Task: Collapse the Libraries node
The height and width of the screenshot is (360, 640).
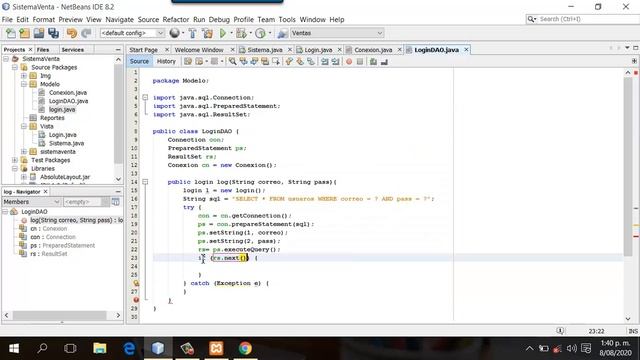Action: click(x=15, y=168)
